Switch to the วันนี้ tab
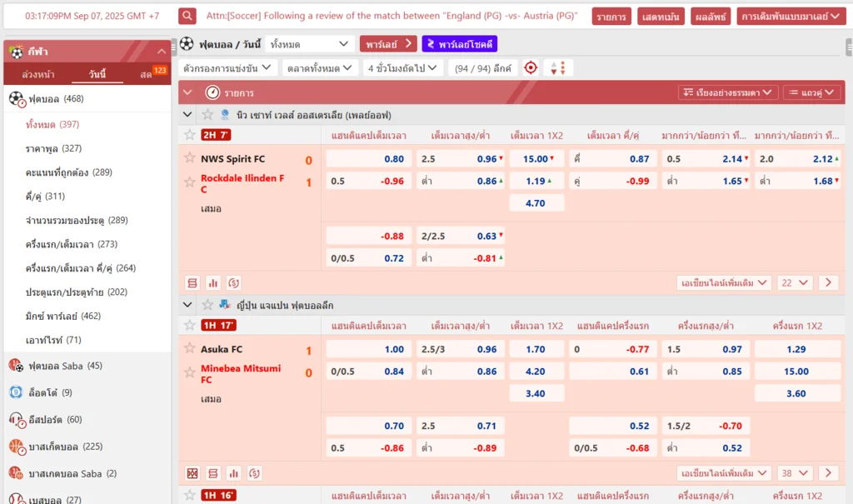Image resolution: width=853 pixels, height=504 pixels. 97,74
